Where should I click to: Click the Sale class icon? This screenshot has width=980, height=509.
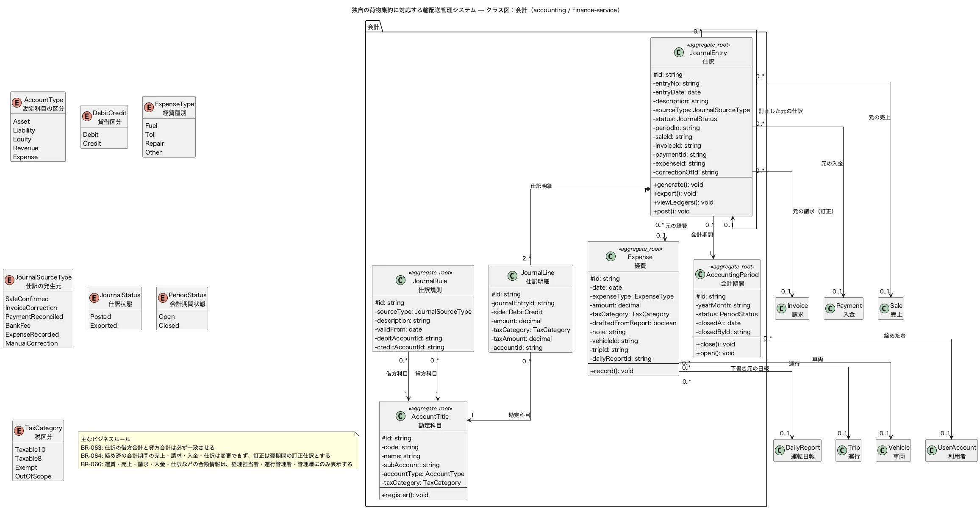884,309
